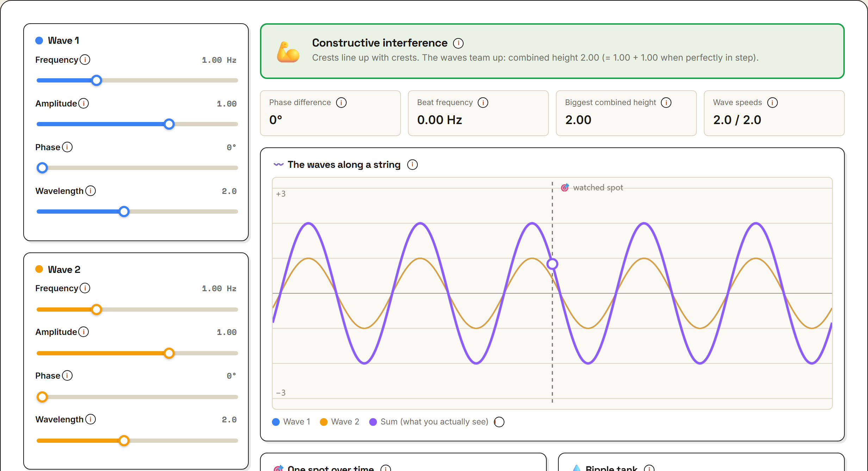Click the Beat frequency value 0.00 Hz
Screen dimensions: 868x471
pos(440,120)
